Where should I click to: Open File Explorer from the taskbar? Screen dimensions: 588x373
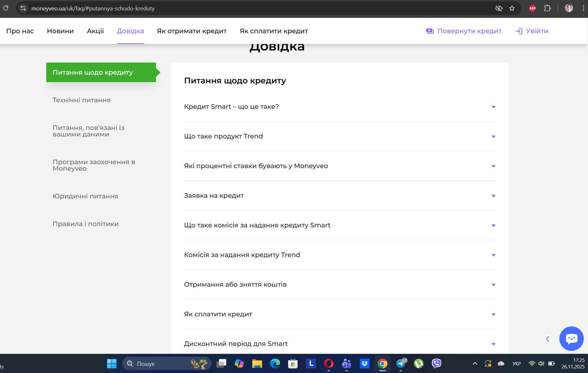257,364
